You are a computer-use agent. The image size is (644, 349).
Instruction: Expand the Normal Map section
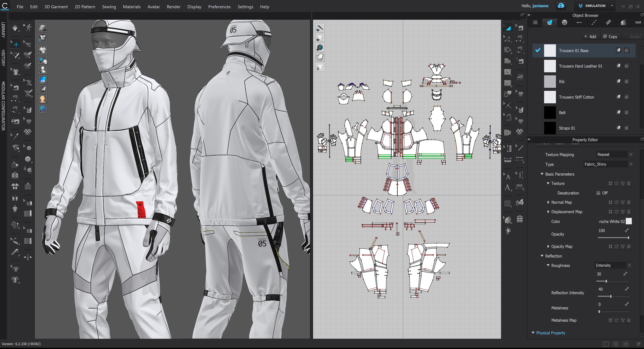[x=548, y=202]
